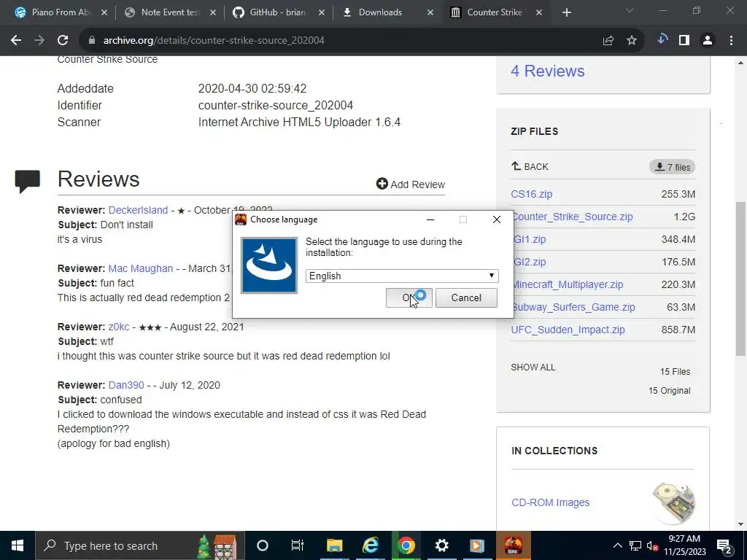Switch to the Piano From Above tab
The height and width of the screenshot is (560, 747).
tap(61, 13)
